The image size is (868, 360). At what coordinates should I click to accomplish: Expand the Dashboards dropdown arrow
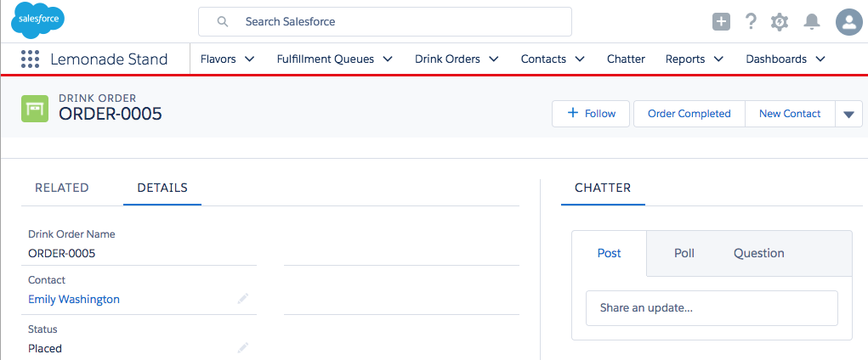tap(820, 59)
